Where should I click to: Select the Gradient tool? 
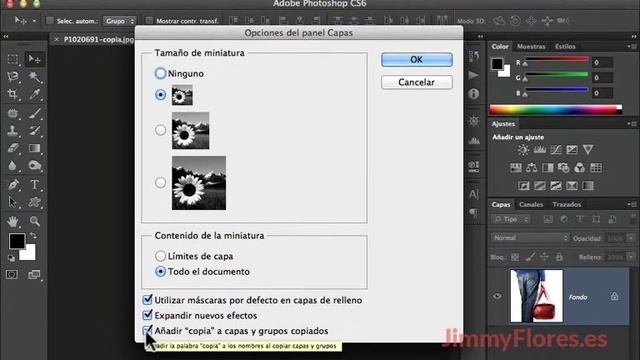(x=34, y=148)
